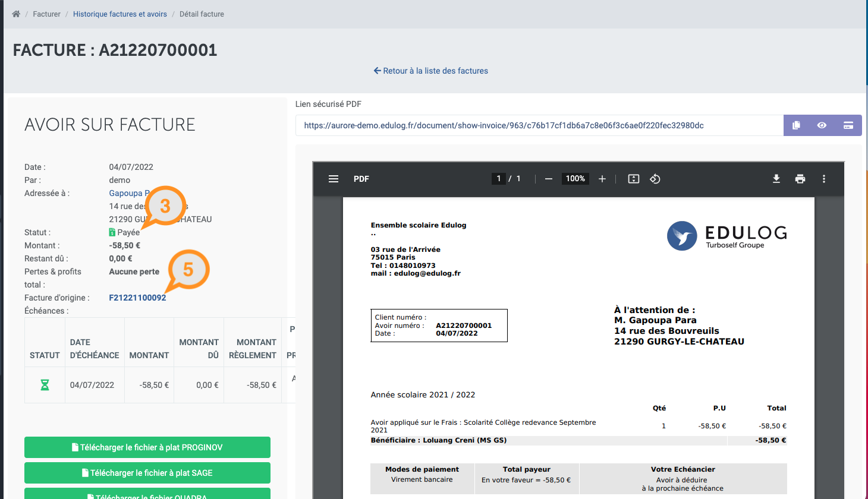The width and height of the screenshot is (868, 499).
Task: Rotate the PDF counterclockwise
Action: click(655, 179)
